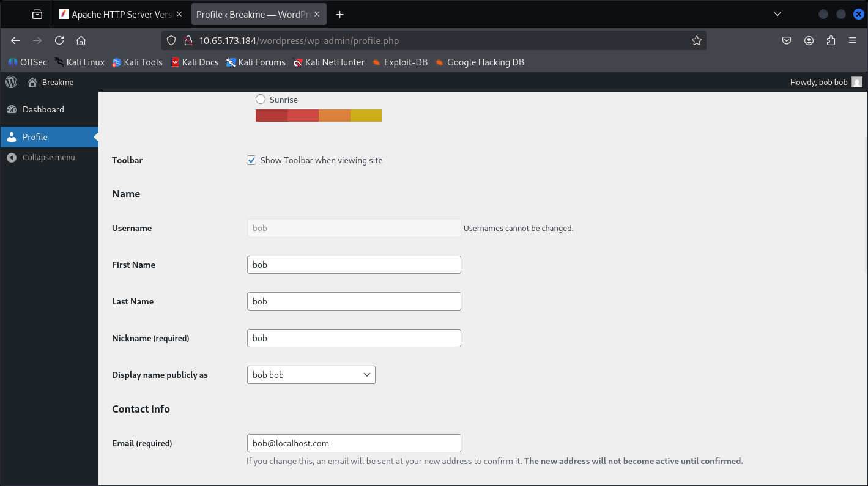868x486 pixels.
Task: Open the browser extensions puzzle icon
Action: point(831,40)
